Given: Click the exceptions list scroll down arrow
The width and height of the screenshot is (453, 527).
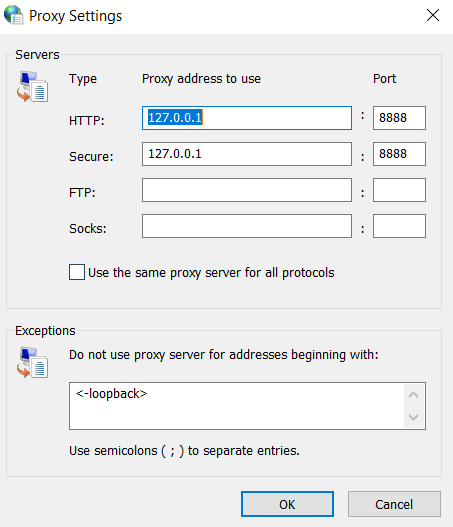Looking at the screenshot, I should (414, 417).
